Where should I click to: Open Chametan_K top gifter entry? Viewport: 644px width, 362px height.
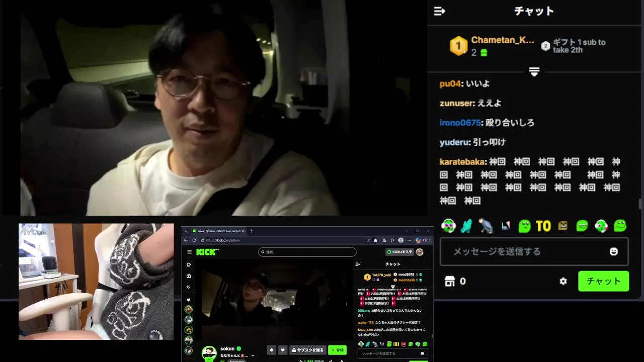pos(492,46)
